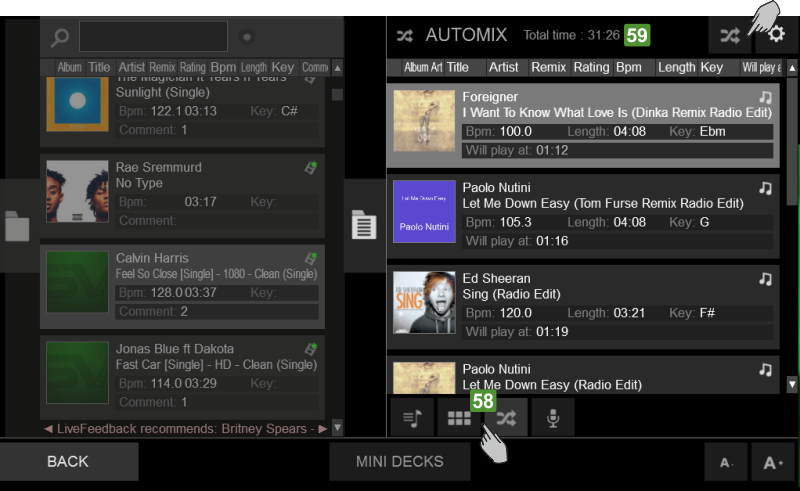800x491 pixels.
Task: Select the Sunlight (Single) album cover
Action: (78, 104)
